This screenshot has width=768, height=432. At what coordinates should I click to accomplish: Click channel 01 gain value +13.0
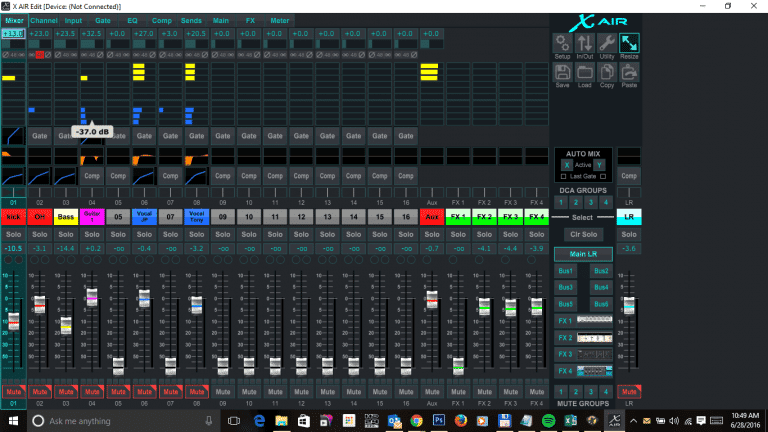pos(13,34)
